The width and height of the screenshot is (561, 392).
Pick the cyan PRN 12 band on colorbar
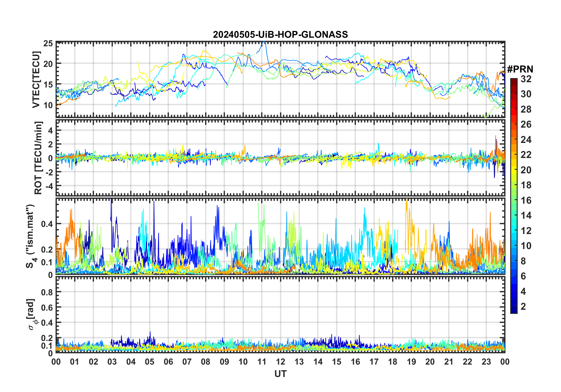514,230
